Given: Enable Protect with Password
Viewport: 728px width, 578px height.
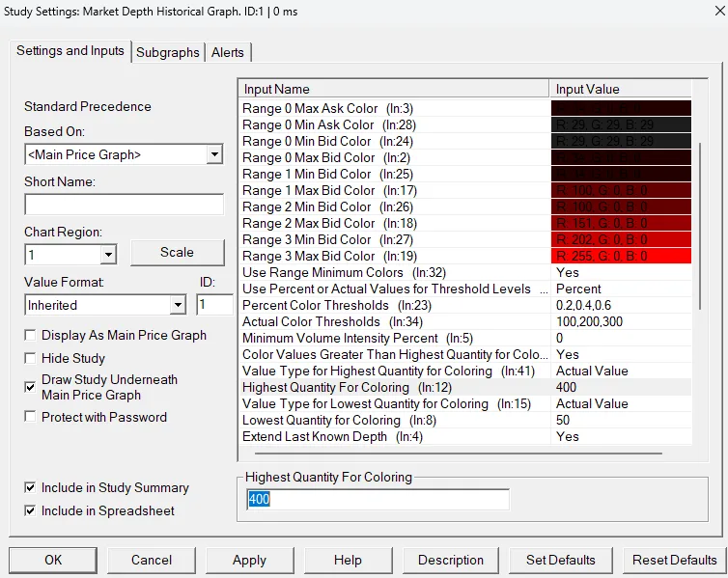Looking at the screenshot, I should 30,417.
